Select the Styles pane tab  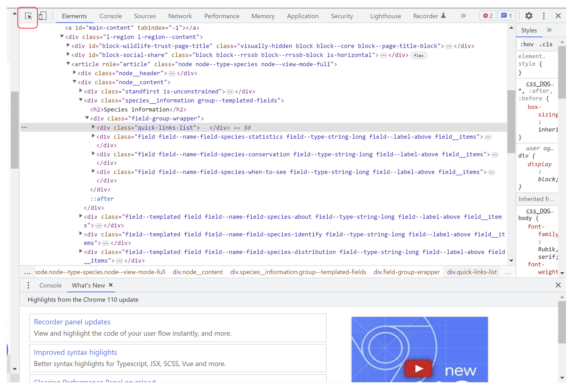529,30
